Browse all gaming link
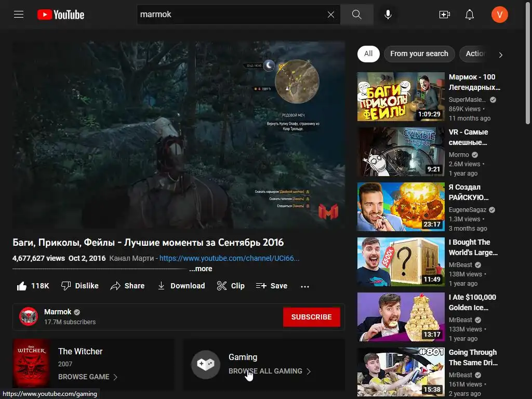 (x=270, y=371)
